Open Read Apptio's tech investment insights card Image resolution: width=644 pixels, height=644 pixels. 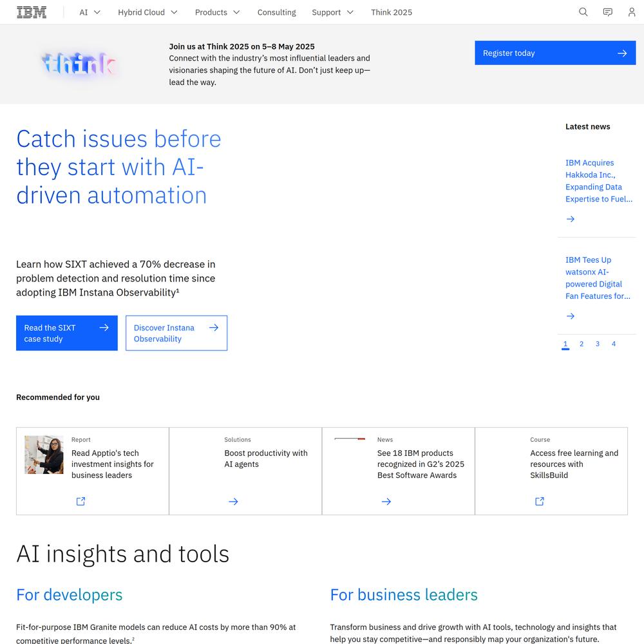point(92,471)
